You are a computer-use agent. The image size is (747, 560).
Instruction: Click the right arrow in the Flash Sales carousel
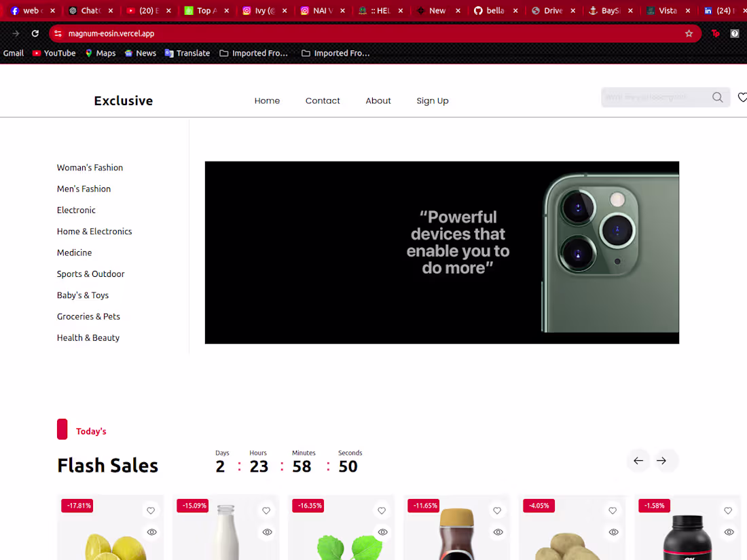pyautogui.click(x=662, y=460)
